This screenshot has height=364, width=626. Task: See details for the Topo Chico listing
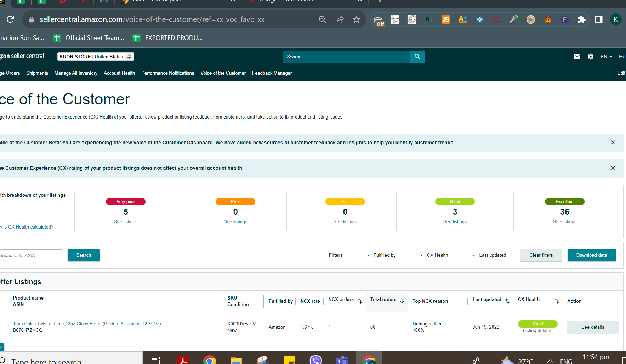point(593,327)
